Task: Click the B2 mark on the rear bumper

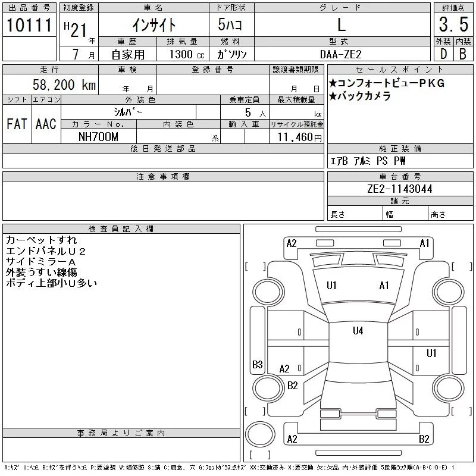Action: [x=424, y=439]
